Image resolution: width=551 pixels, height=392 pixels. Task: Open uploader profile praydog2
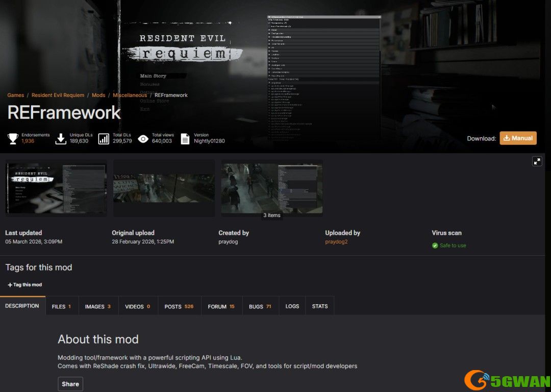click(336, 241)
